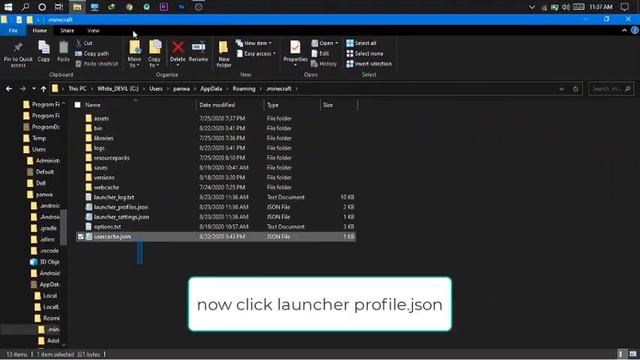
Task: Select the saves folder
Action: [x=100, y=168]
